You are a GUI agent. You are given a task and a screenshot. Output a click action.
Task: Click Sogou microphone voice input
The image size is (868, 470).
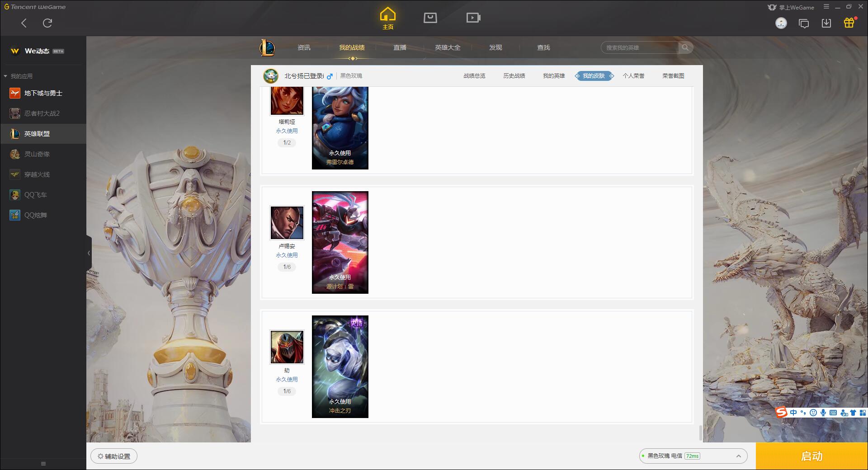click(823, 413)
